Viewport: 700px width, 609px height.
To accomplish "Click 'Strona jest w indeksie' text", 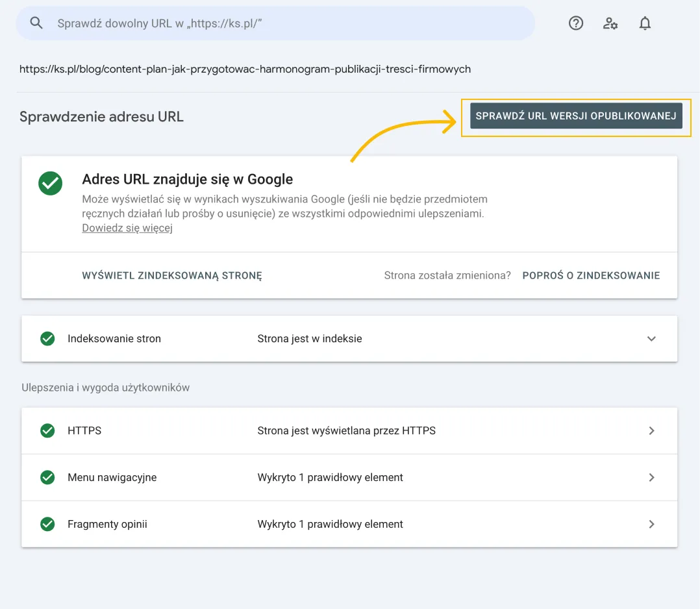I will [309, 338].
